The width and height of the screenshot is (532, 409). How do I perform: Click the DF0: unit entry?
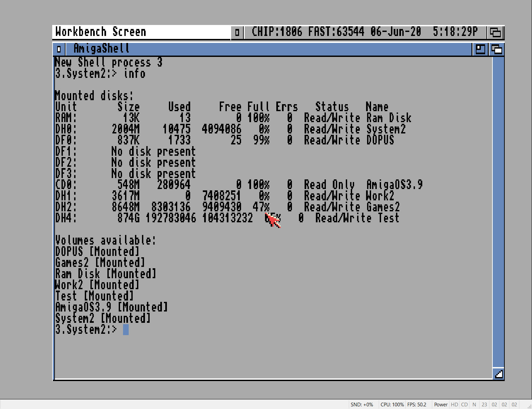coord(66,140)
